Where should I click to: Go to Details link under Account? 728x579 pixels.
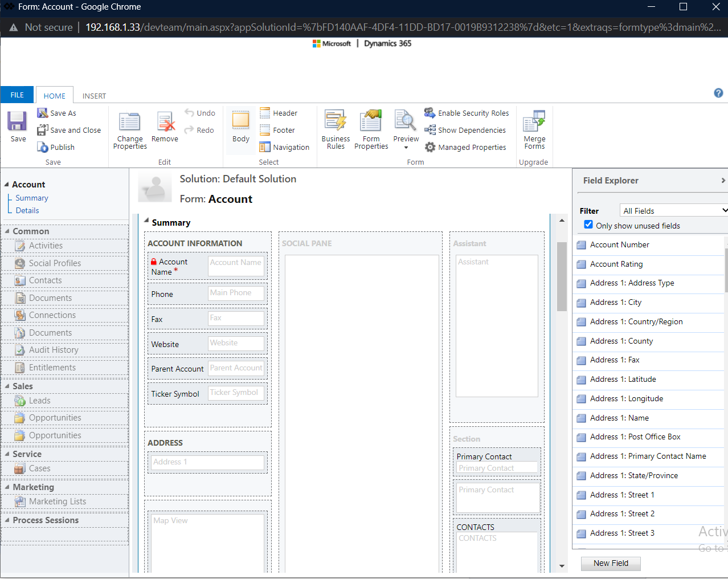coord(27,210)
